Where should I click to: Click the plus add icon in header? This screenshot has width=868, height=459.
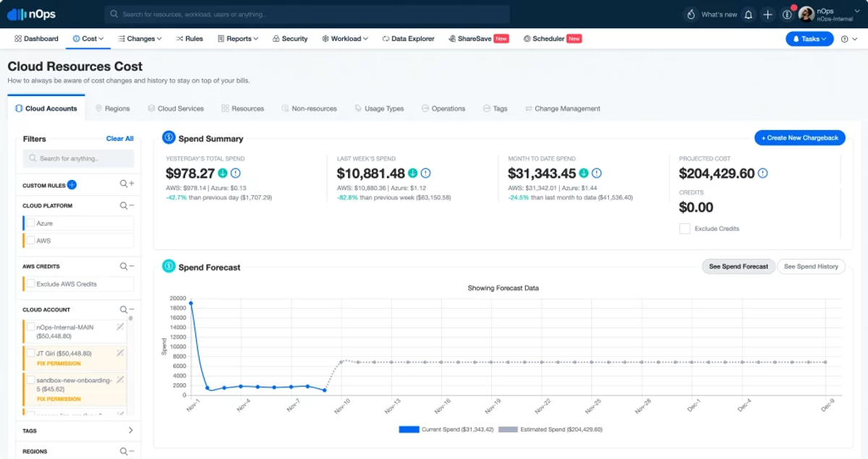point(768,14)
